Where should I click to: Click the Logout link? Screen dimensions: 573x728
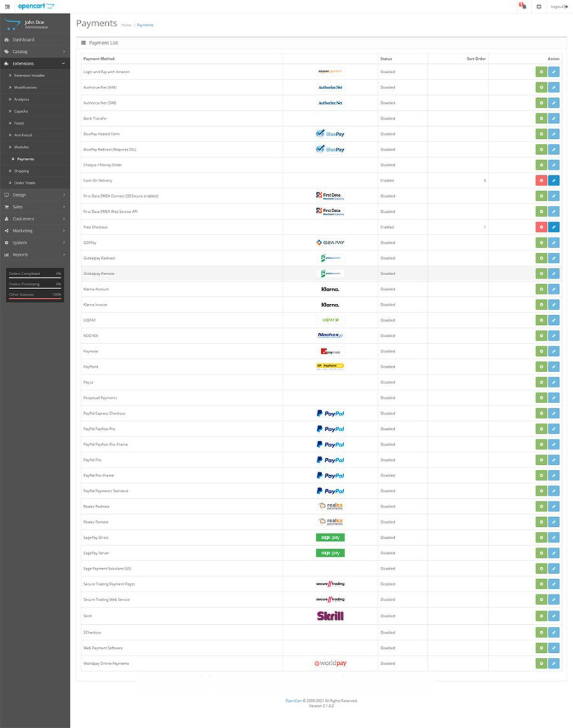pos(558,6)
